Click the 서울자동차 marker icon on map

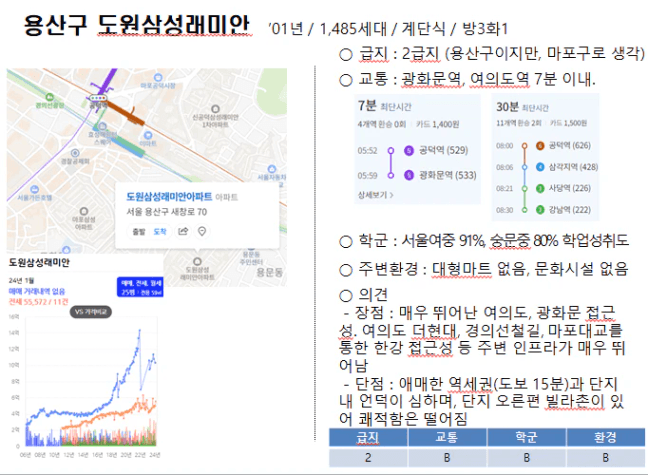click(272, 169)
